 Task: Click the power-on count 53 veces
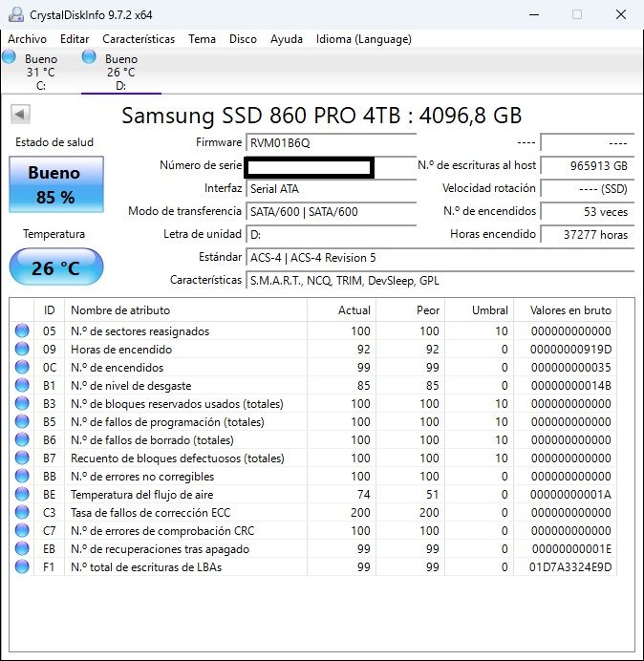[x=588, y=212]
